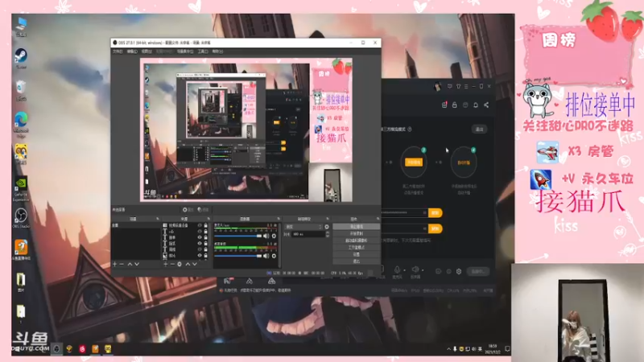Toggle eye icon of fourth source row
The height and width of the screenshot is (362, 644).
(x=200, y=244)
